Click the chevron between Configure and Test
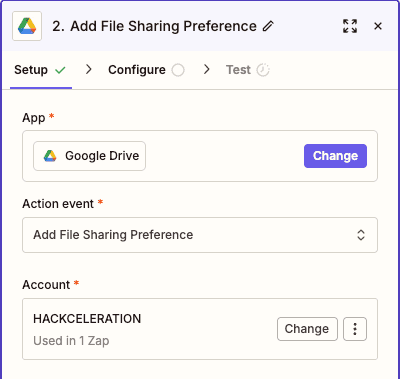The height and width of the screenshot is (379, 400). [x=207, y=70]
